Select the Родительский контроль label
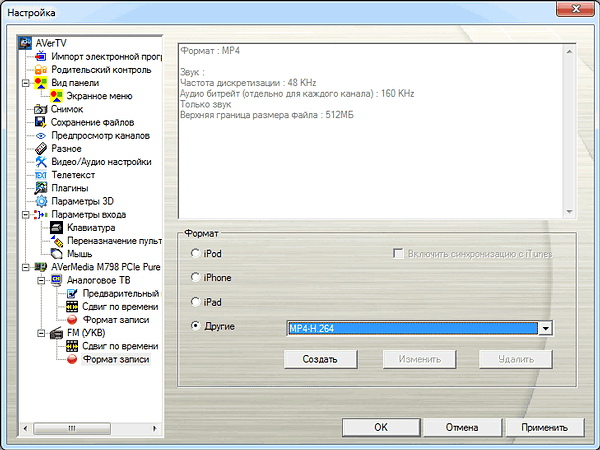This screenshot has width=600, height=450. tap(101, 70)
